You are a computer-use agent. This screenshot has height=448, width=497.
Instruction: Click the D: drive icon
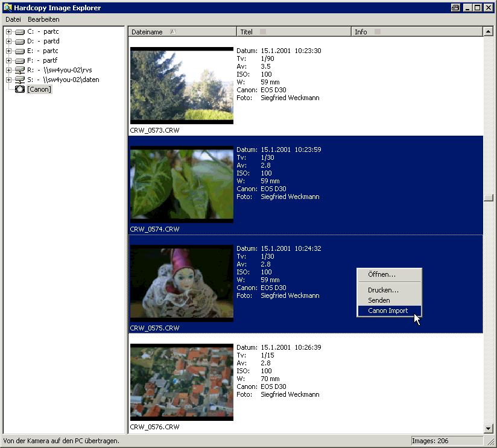20,41
